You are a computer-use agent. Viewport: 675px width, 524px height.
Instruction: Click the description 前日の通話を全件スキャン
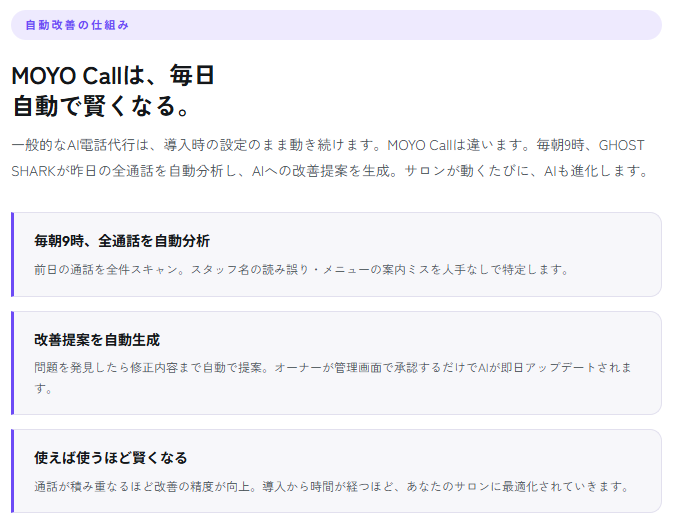(x=301, y=270)
